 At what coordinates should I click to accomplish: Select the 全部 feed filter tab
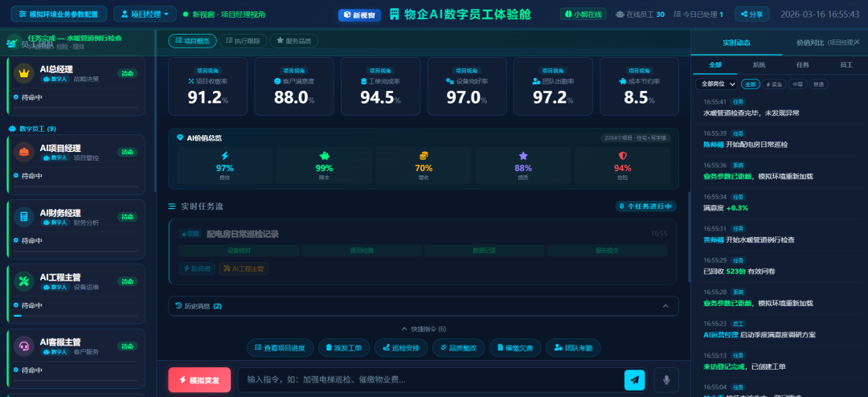(x=714, y=65)
